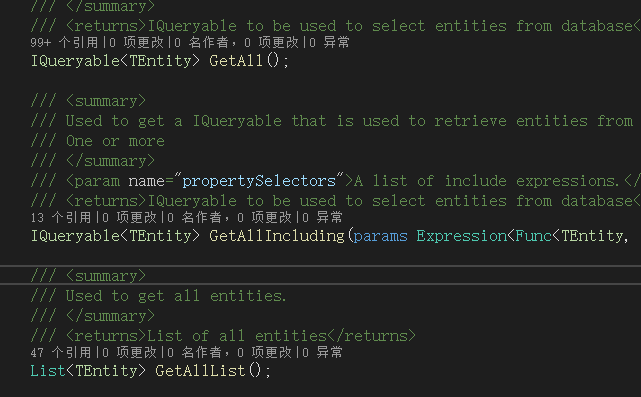Show the '13 个引用' references for GetAllIncluding
Image resolution: width=641 pixels, height=397 pixels.
(x=61, y=218)
